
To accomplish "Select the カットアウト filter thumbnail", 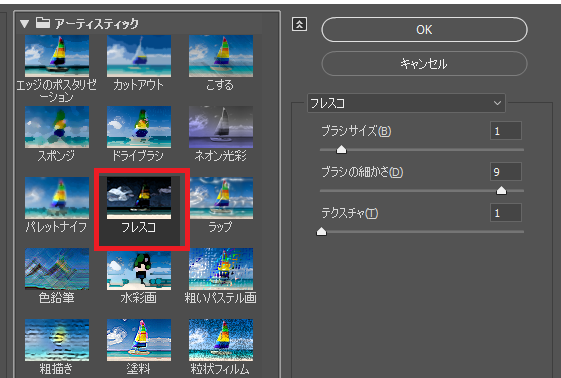I will pos(139,56).
